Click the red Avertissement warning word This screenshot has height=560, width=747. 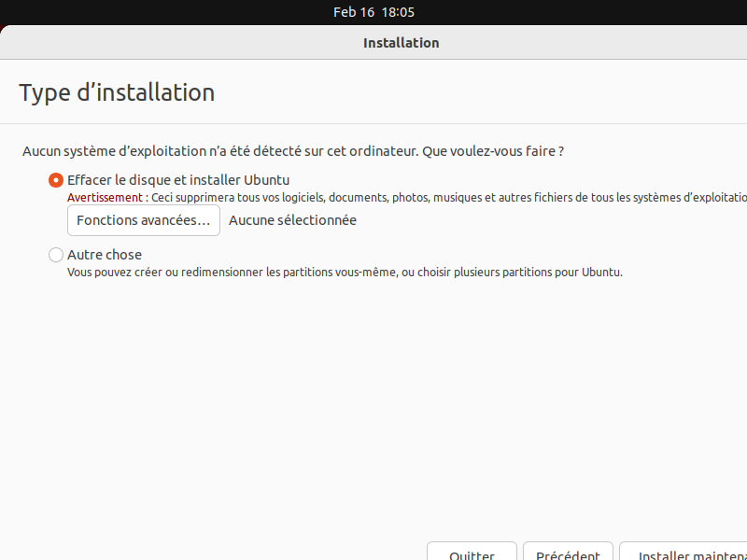pyautogui.click(x=105, y=198)
